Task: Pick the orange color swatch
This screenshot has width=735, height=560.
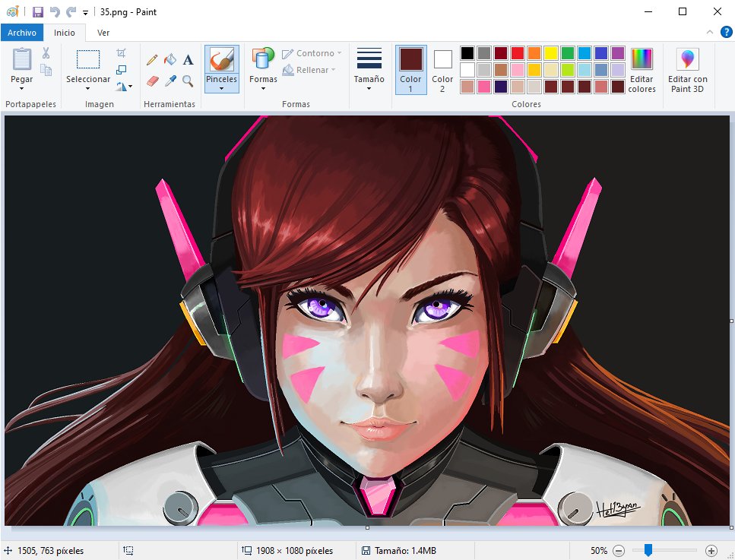Action: [x=534, y=53]
